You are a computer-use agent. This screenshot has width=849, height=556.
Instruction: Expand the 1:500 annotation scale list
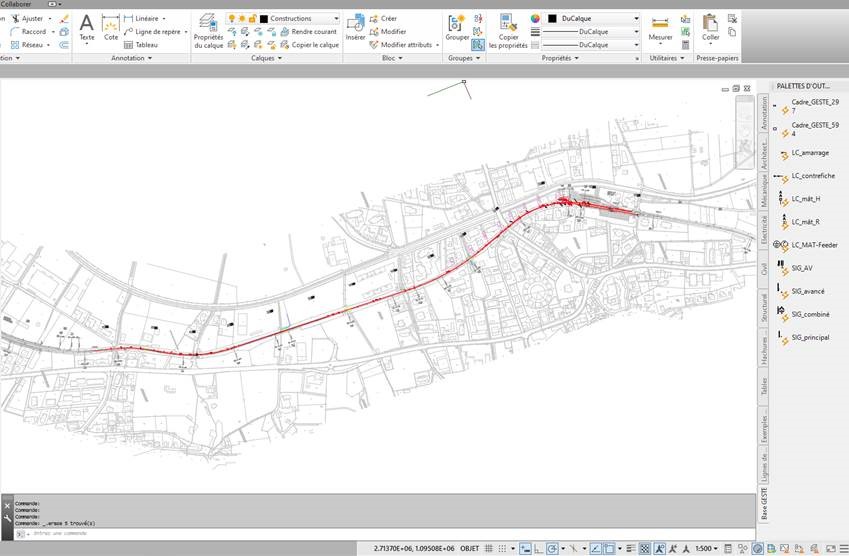point(708,548)
